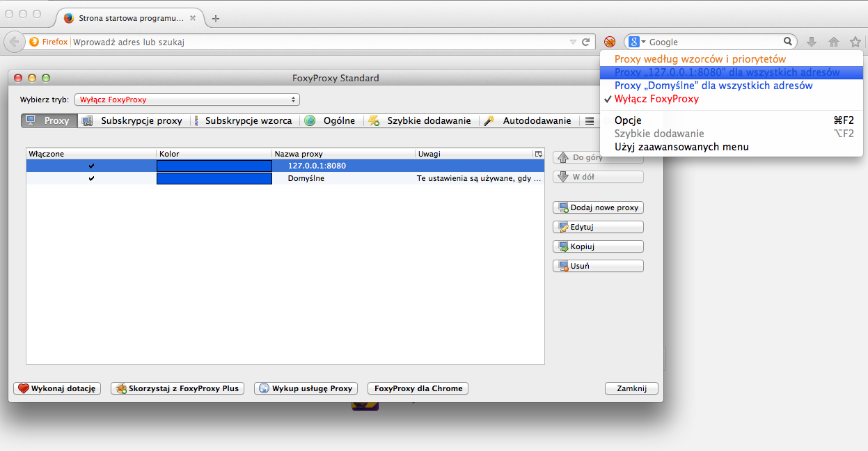
Task: Click the Uwagi column header
Action: (x=473, y=153)
